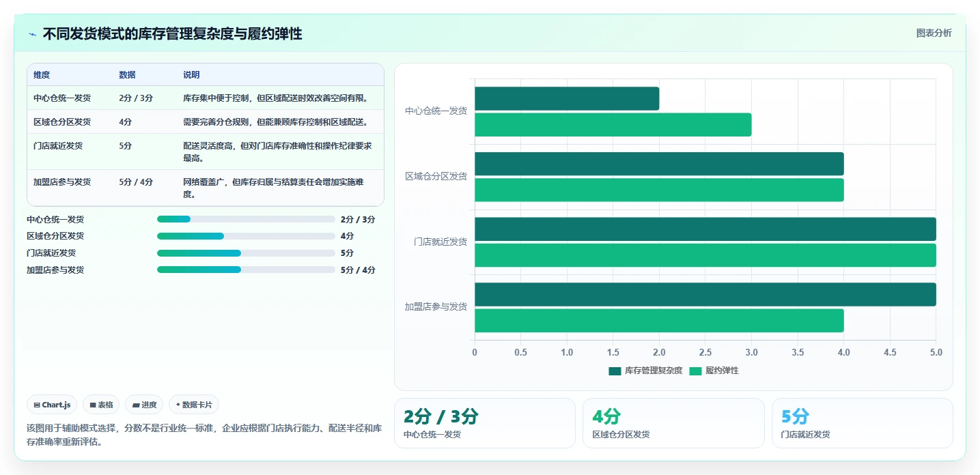Click the 5分 value beside 门店就近发货 progress bar
980x475 pixels.
click(347, 253)
